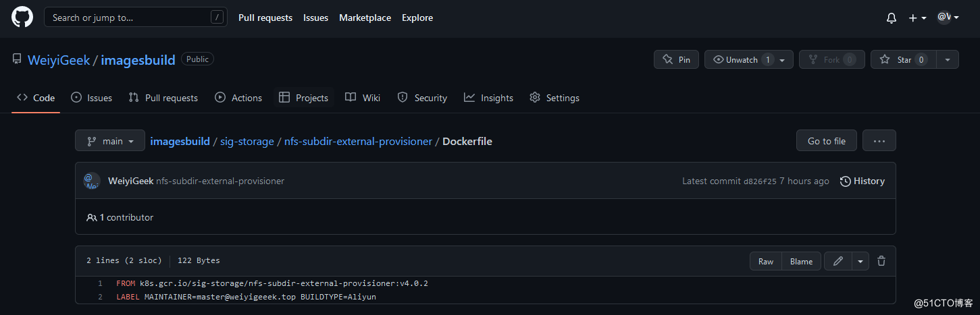Screen dimensions: 980x315
Task: Open the Wiki tab
Action: click(363, 98)
